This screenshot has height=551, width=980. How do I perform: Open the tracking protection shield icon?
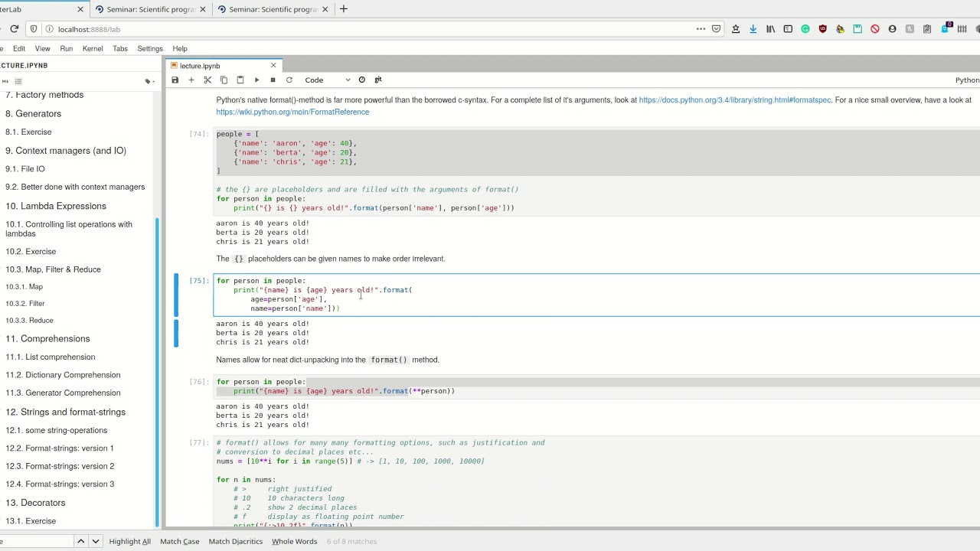click(x=34, y=29)
